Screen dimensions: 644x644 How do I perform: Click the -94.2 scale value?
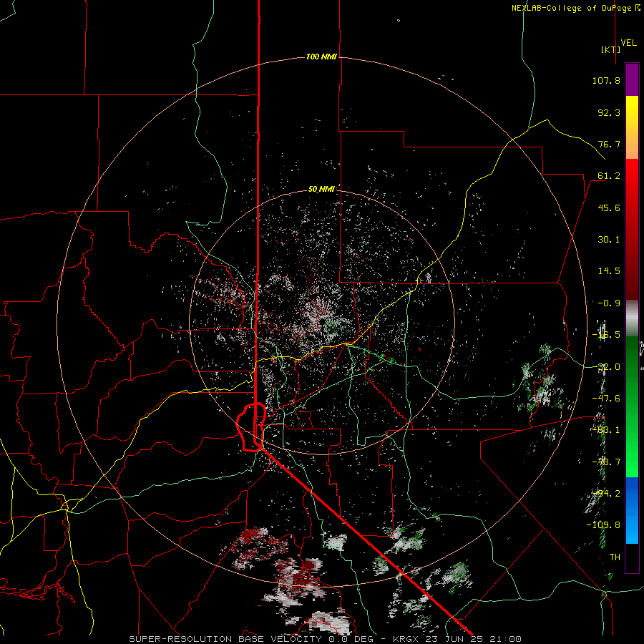click(606, 494)
